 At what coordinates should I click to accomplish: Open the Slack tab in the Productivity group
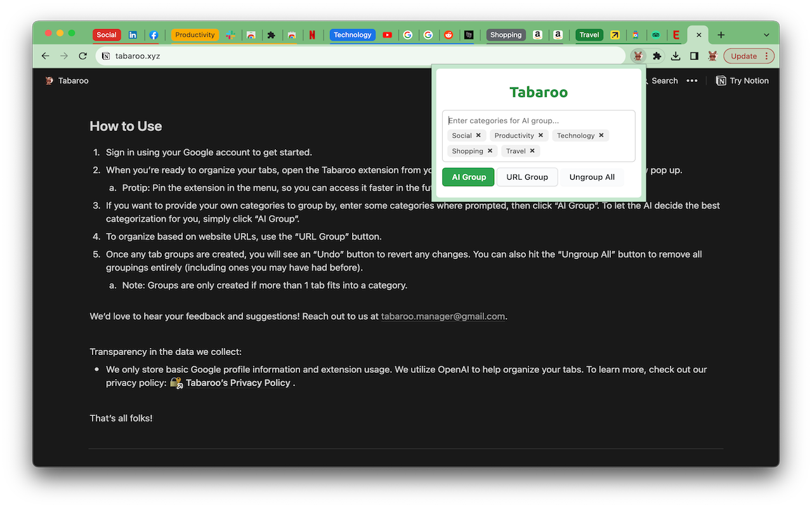230,35
